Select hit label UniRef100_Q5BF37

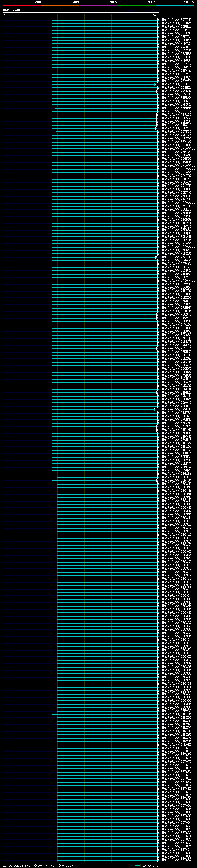tap(176, 467)
